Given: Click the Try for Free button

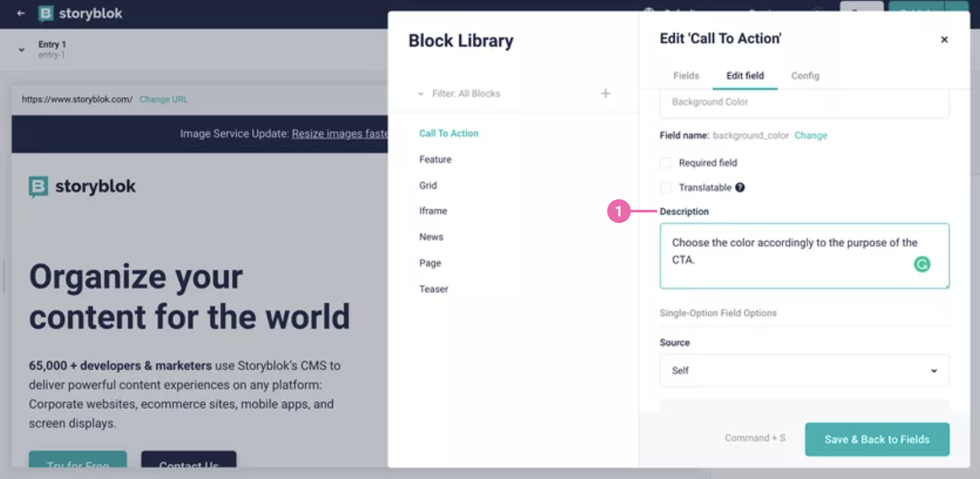Looking at the screenshot, I should (x=77, y=464).
